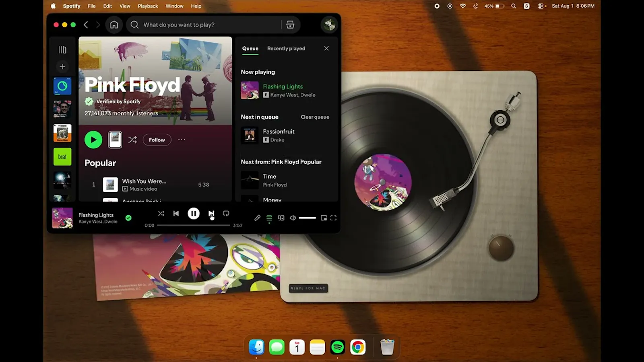Adjust the volume slider

click(x=308, y=218)
